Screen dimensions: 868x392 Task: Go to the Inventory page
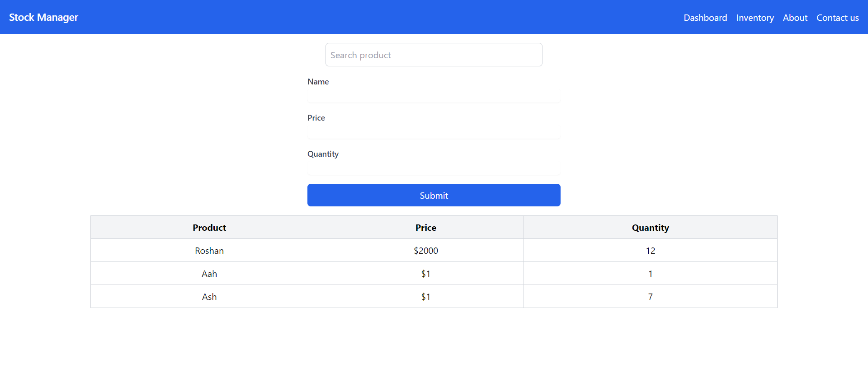point(755,18)
